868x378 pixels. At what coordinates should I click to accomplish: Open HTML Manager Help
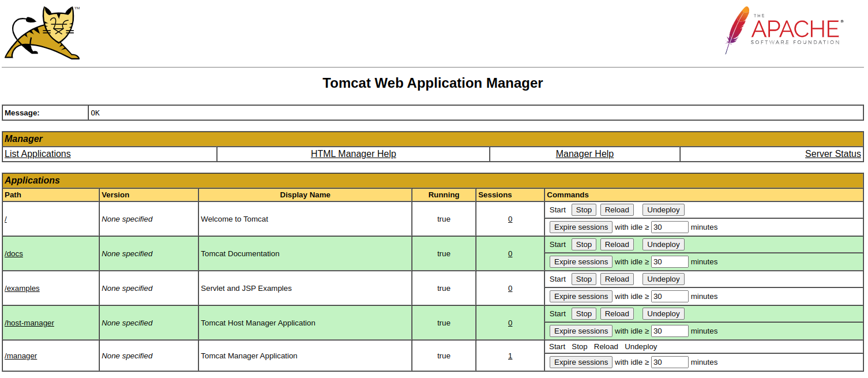pyautogui.click(x=353, y=154)
